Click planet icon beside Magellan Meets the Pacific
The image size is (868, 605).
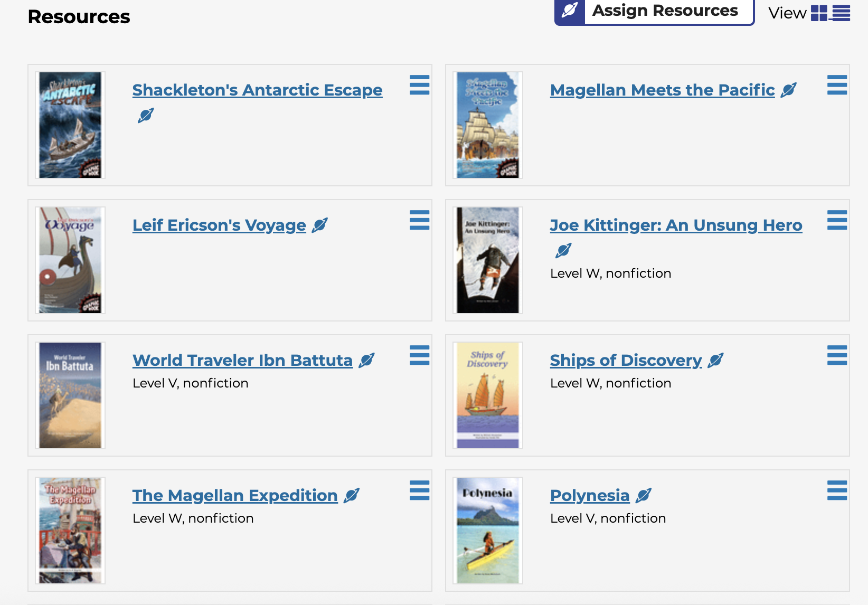[x=788, y=90]
